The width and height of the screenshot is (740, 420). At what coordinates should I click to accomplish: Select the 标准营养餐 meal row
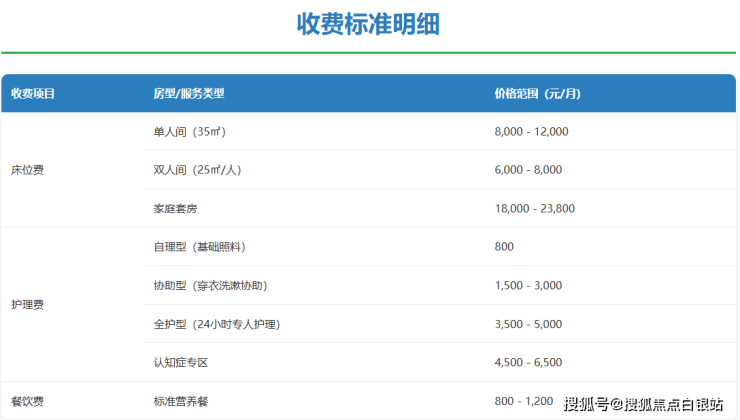click(180, 401)
